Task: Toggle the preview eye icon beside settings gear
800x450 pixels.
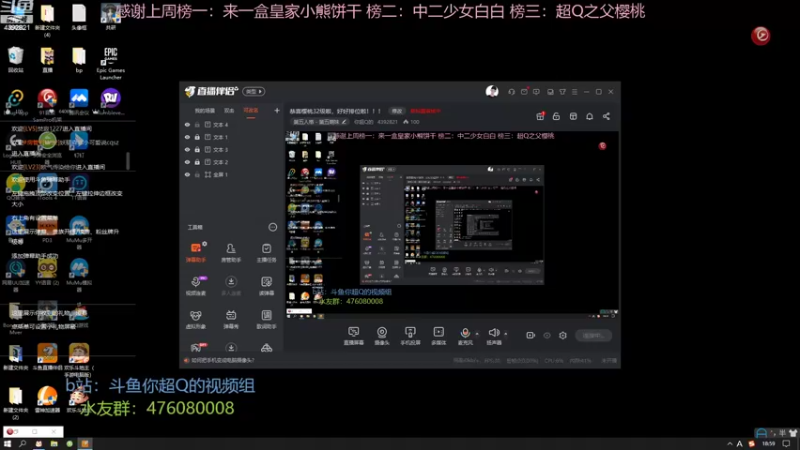Action: click(547, 335)
